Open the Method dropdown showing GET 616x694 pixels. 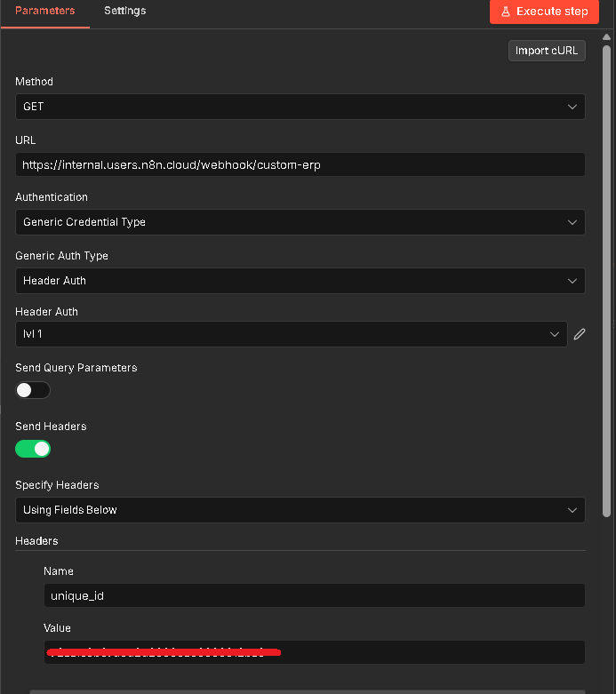300,107
